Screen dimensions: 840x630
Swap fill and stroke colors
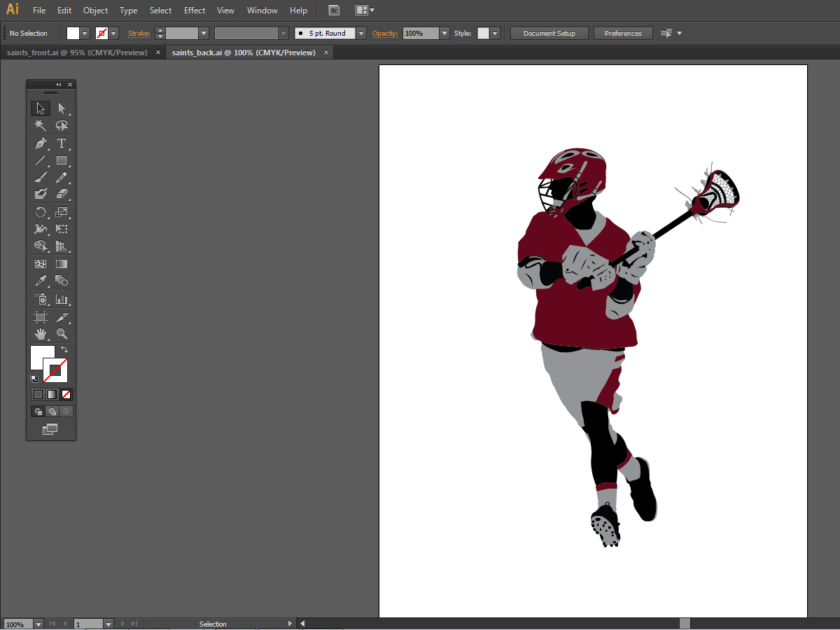click(x=64, y=349)
